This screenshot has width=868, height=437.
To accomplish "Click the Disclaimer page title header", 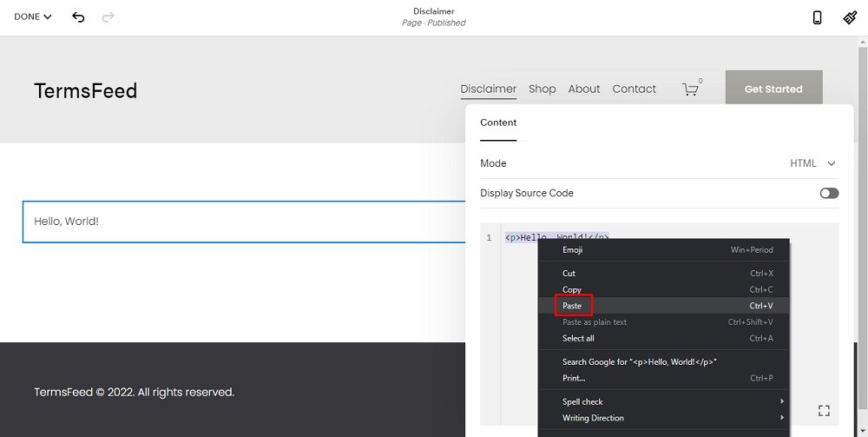I will 433,11.
